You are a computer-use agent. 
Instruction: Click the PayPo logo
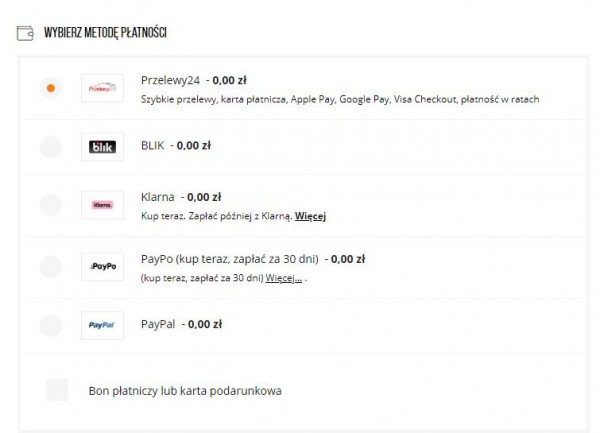[x=102, y=266]
